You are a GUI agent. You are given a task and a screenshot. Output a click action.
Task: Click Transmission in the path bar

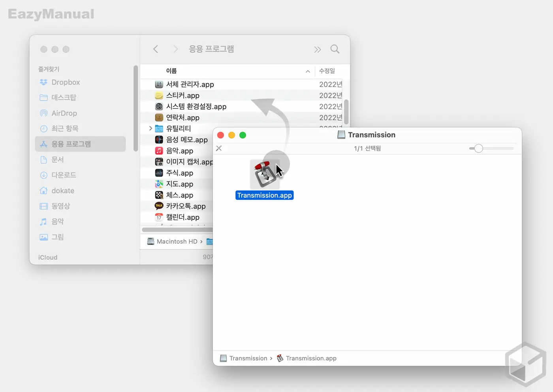(248, 358)
